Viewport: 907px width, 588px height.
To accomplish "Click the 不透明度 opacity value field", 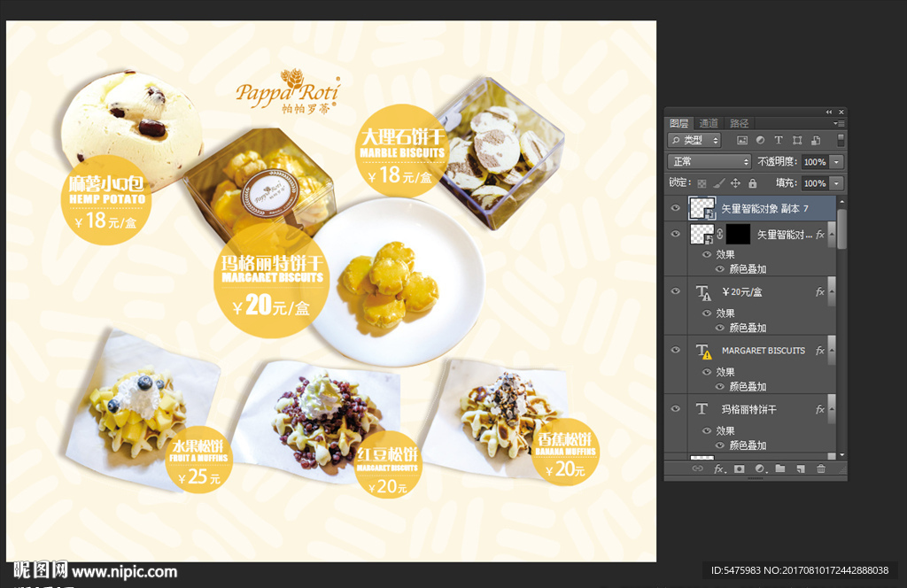I will 815,162.
